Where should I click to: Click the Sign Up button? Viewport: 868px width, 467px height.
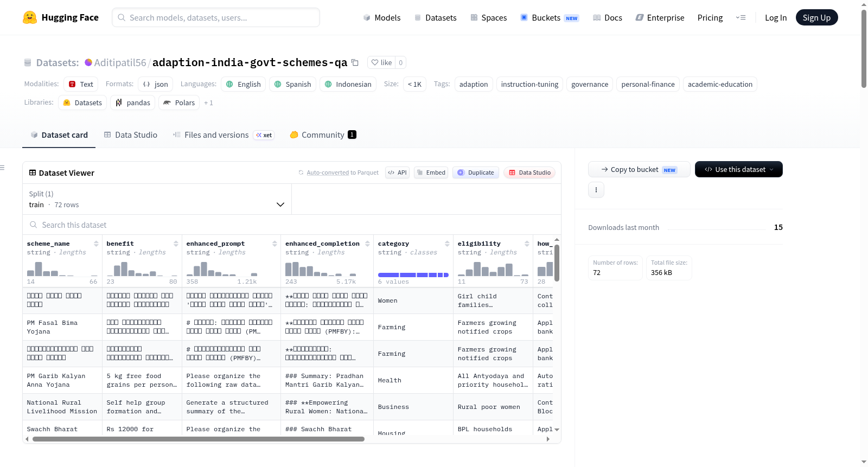[x=816, y=17]
